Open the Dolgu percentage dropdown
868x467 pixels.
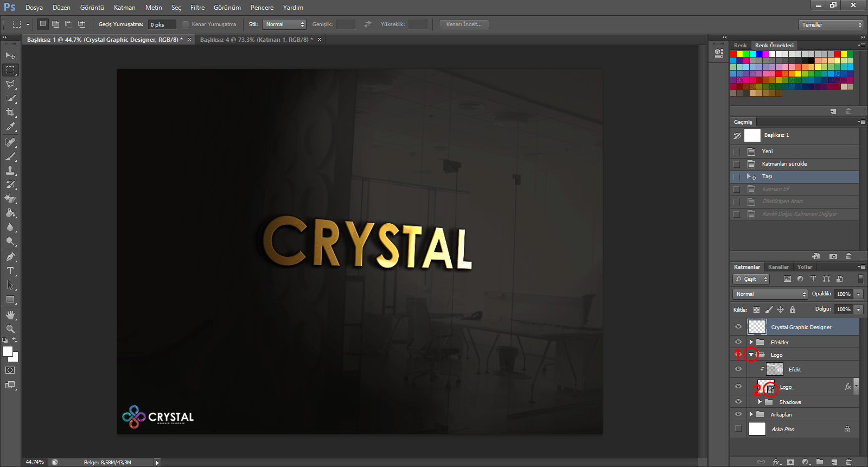click(x=858, y=309)
